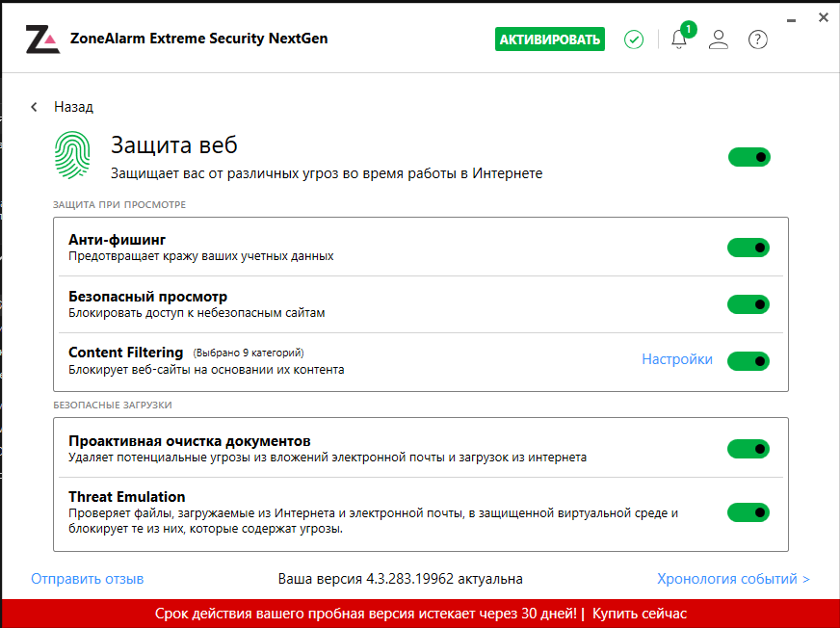Click the ZoneAlarm Z logo icon

42,39
